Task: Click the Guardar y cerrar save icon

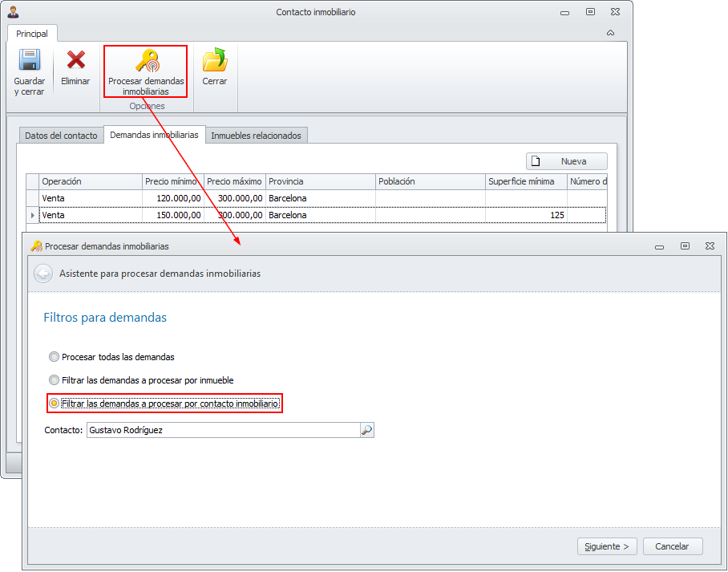Action: click(x=29, y=60)
